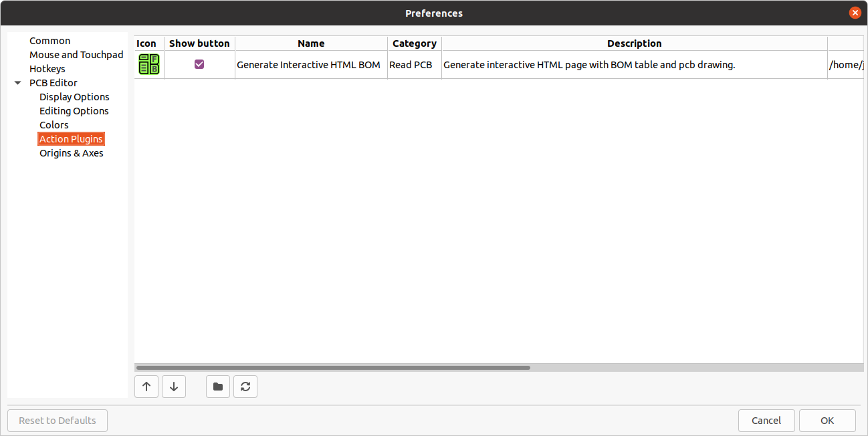Open the Colors preferences page

coord(53,124)
